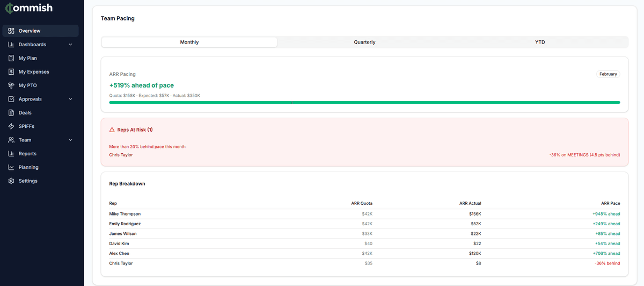Image resolution: width=644 pixels, height=286 pixels.
Task: Navigate to SPIFFs
Action: (x=41, y=126)
